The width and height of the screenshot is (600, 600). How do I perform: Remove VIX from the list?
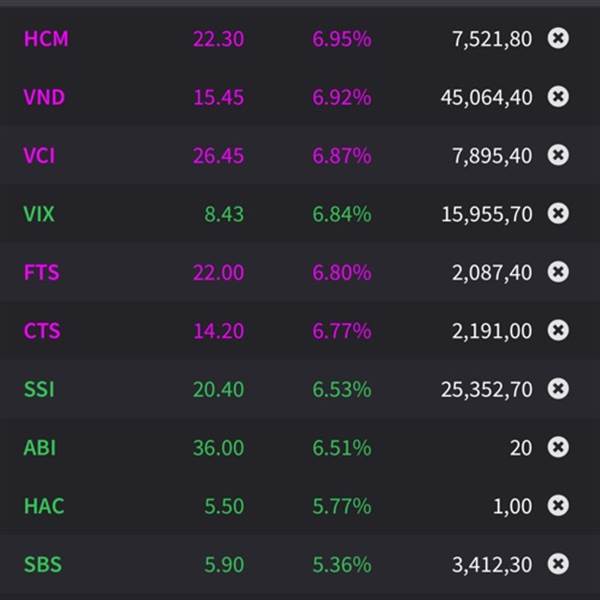[558, 213]
